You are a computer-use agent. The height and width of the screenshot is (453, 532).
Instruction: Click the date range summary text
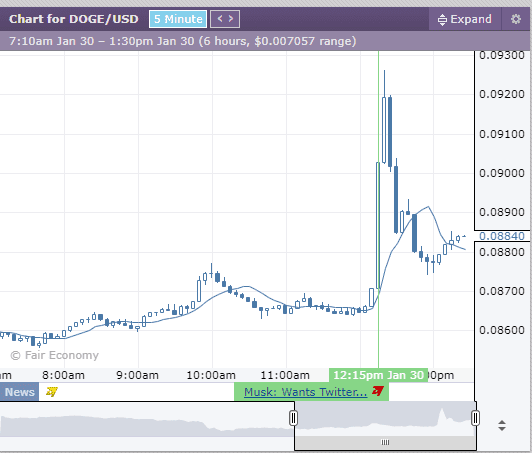coord(183,41)
